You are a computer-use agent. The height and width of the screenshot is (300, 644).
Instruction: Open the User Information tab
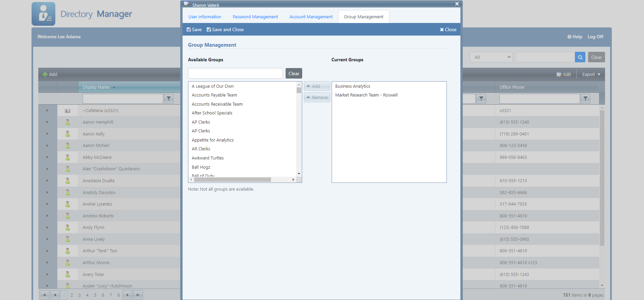coord(205,17)
